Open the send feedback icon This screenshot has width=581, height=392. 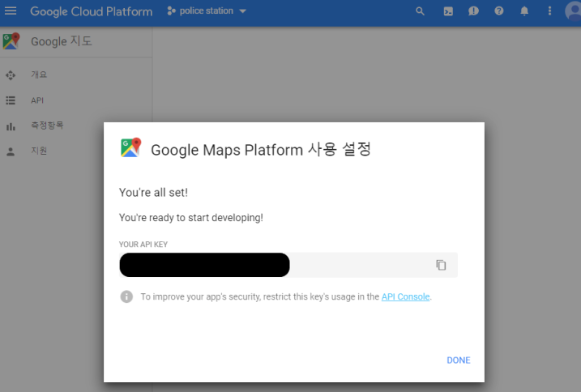click(x=473, y=11)
